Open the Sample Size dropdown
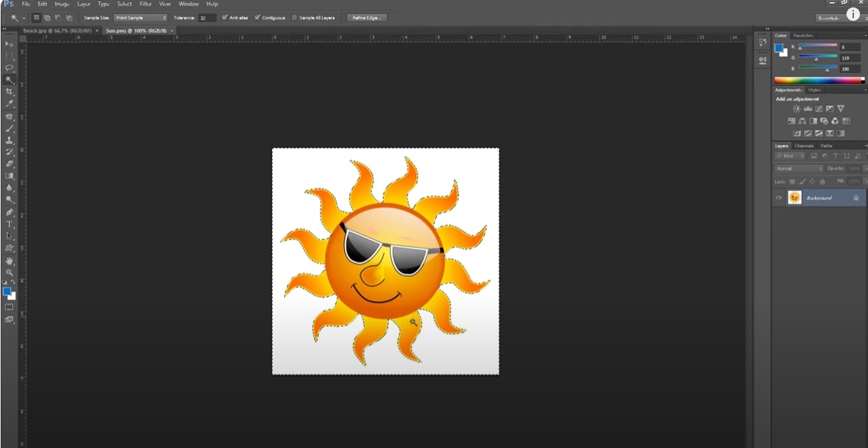The width and height of the screenshot is (868, 448). [x=140, y=17]
